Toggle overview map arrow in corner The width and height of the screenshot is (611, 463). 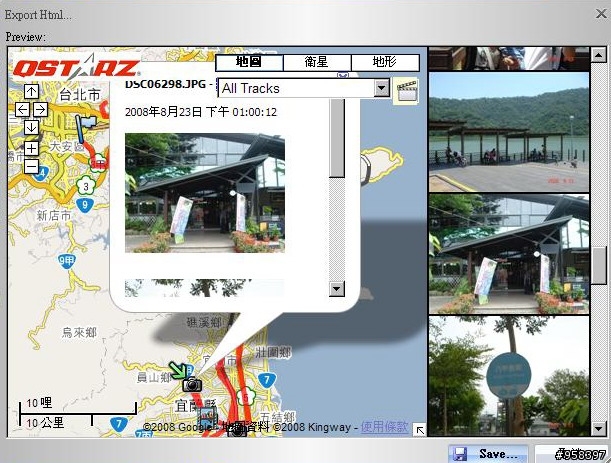point(420,430)
